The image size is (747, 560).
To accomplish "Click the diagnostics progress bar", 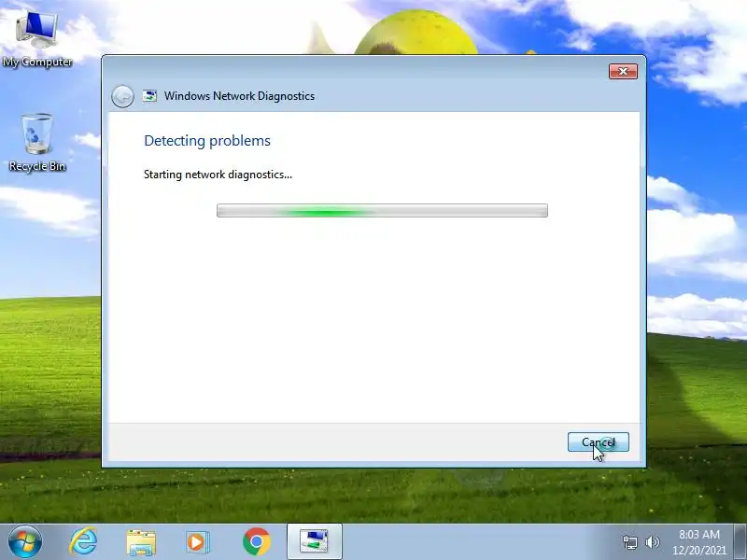I will tap(382, 211).
